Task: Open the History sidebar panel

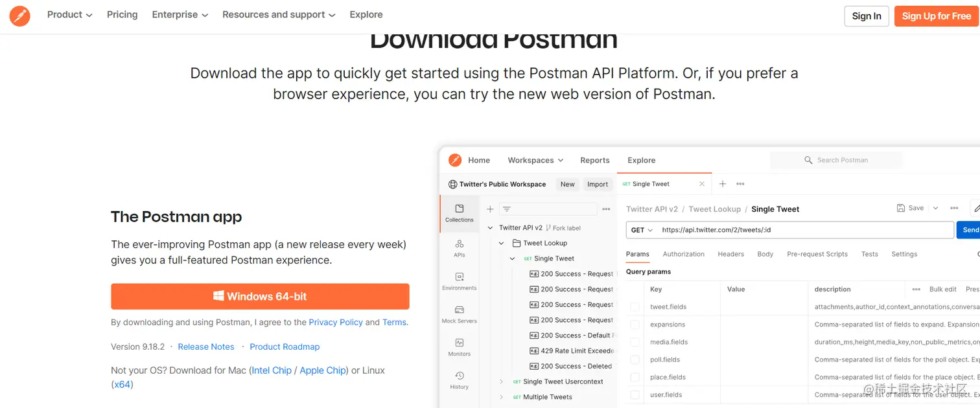Action: click(460, 380)
